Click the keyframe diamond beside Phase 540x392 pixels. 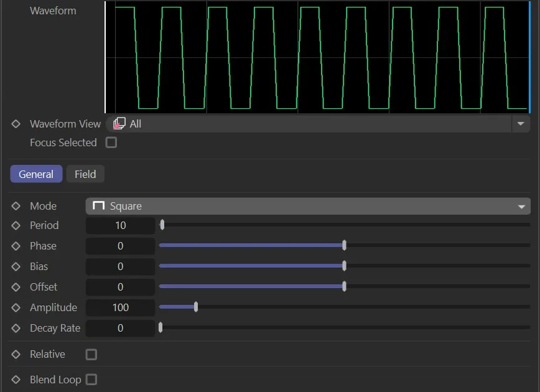pos(16,246)
